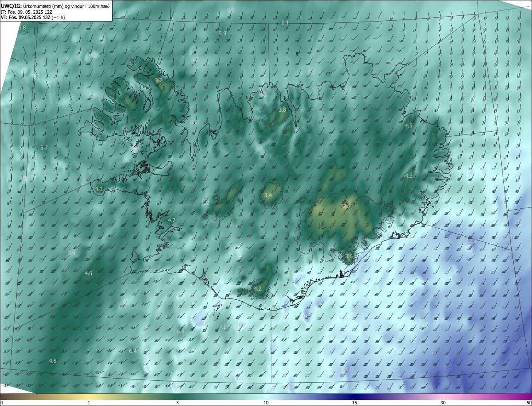Click the "Úrkomumætti (mm) og vindur í 100m hæð" caption
The height and width of the screenshot is (406, 532).
[66, 5]
